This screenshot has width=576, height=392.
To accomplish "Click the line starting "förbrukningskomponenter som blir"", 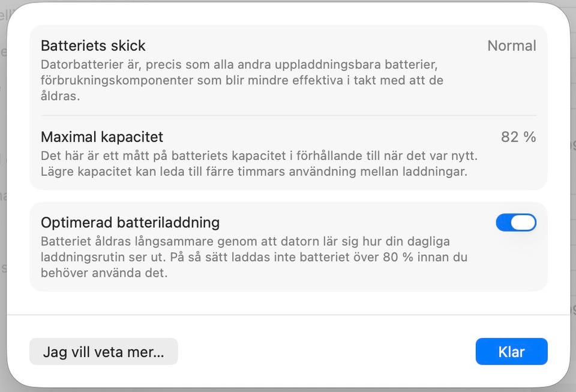I will (242, 80).
